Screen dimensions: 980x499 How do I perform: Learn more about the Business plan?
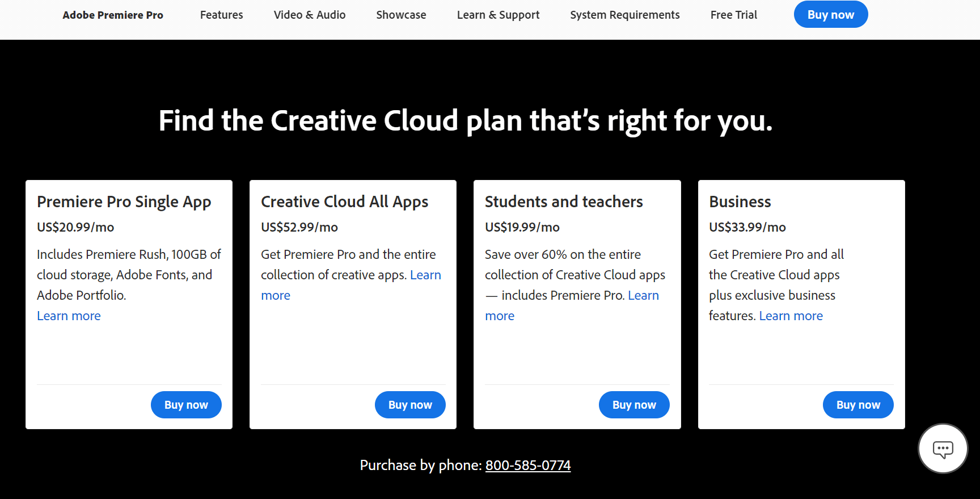[x=791, y=316]
